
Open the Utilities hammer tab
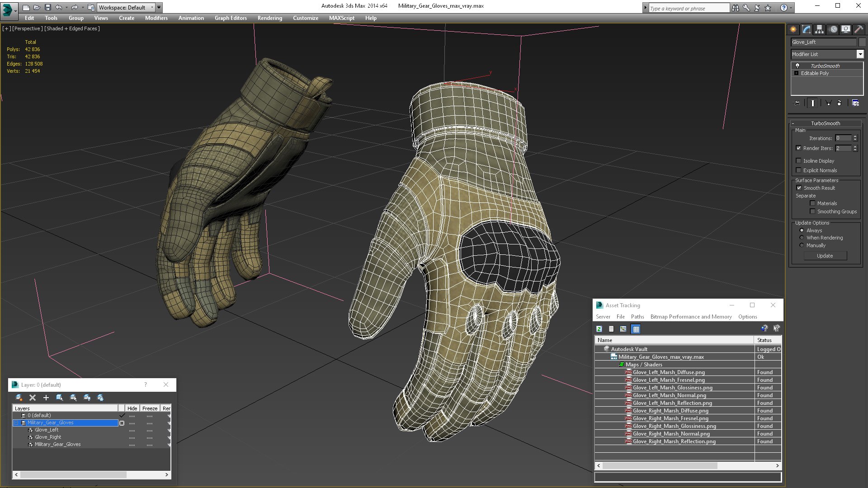859,29
